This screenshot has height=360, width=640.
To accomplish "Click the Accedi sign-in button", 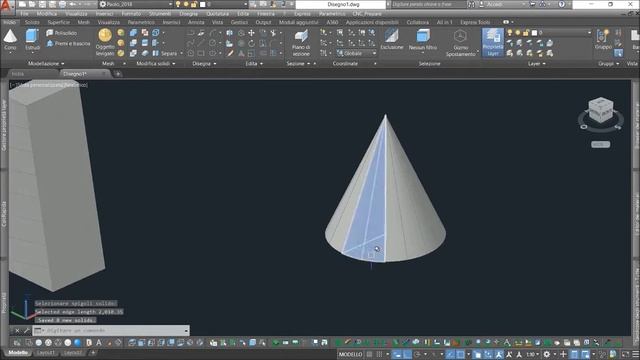I will pos(495,4).
